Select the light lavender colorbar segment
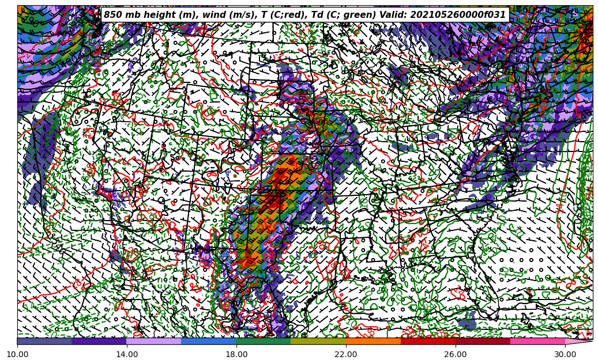The width and height of the screenshot is (598, 364). click(x=154, y=341)
